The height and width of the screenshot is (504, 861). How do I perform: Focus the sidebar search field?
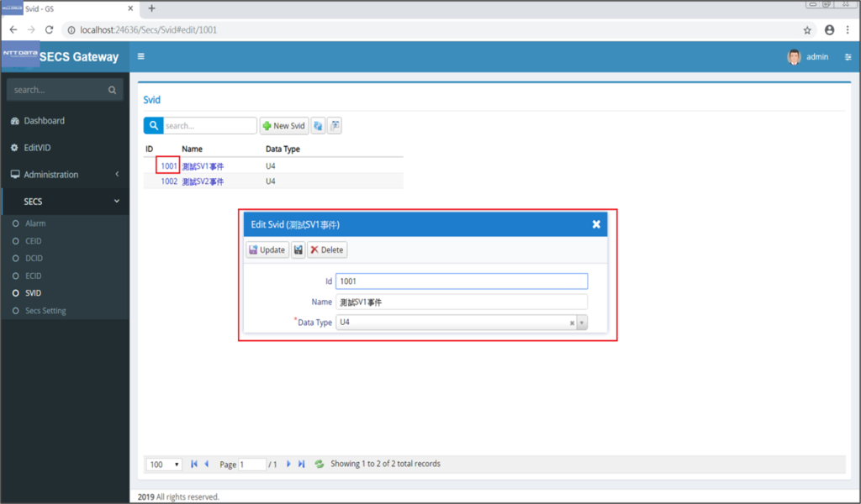[x=58, y=90]
